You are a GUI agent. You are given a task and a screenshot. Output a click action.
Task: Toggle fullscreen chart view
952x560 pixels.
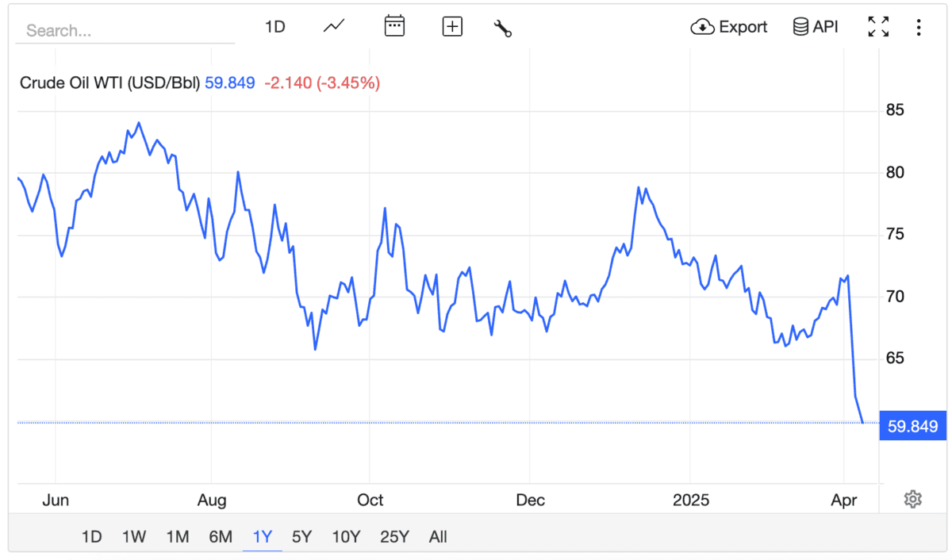(x=878, y=27)
